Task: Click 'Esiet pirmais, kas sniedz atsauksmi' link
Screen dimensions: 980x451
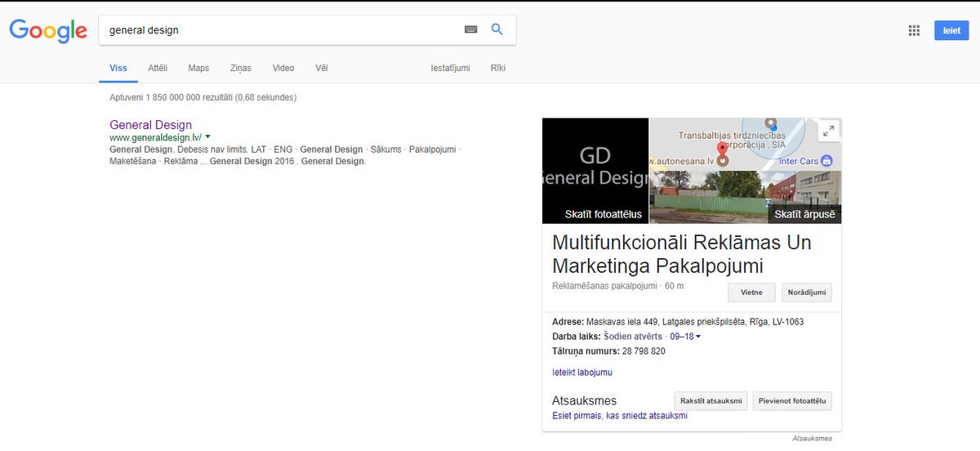Action: tap(620, 416)
